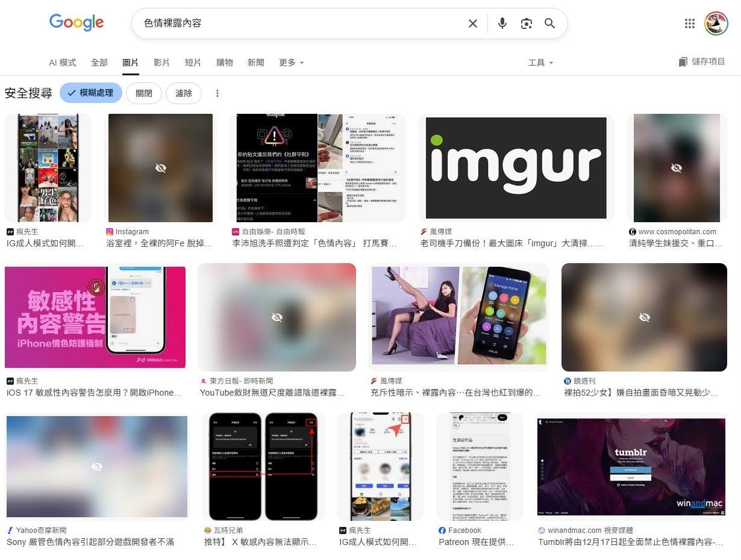Image resolution: width=741 pixels, height=560 pixels.
Task: Open the tumblr winandmac thumbnail
Action: (x=631, y=467)
